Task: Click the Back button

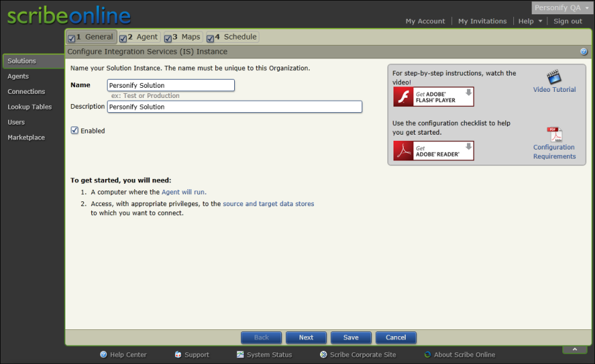Action: pos(261,337)
